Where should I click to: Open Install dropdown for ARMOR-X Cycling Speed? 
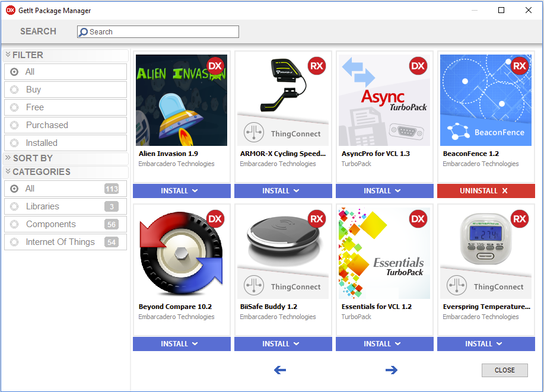283,191
